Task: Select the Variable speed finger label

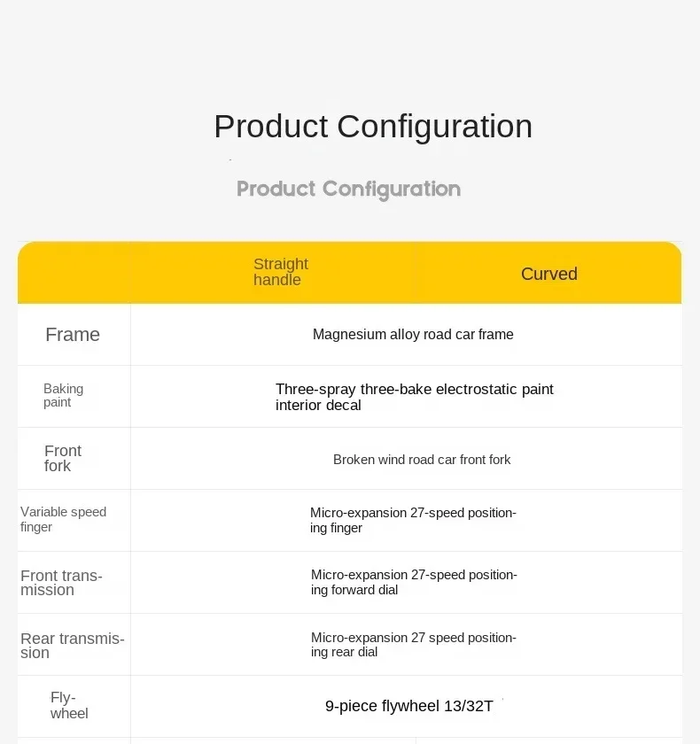Action: [x=63, y=519]
